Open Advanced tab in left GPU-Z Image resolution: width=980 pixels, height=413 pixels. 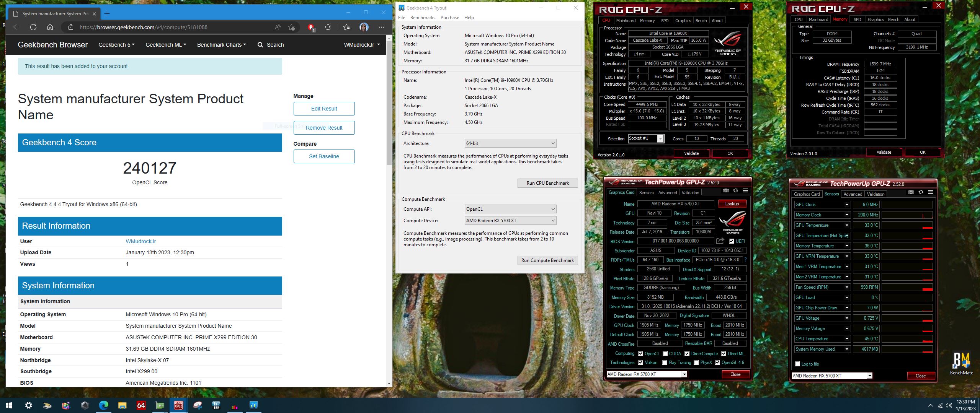point(668,193)
